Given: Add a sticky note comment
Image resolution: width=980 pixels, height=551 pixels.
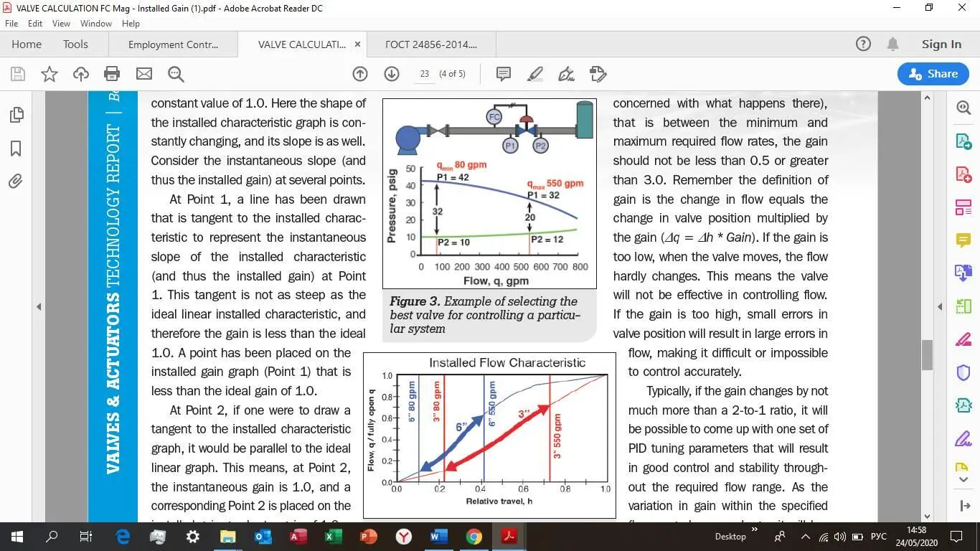Looking at the screenshot, I should (504, 74).
